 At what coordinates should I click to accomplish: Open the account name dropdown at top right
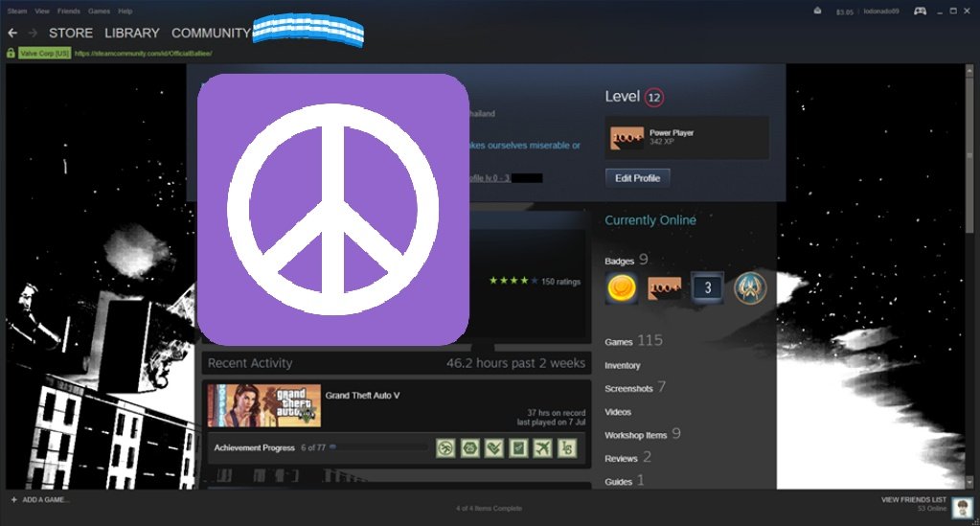(881, 11)
